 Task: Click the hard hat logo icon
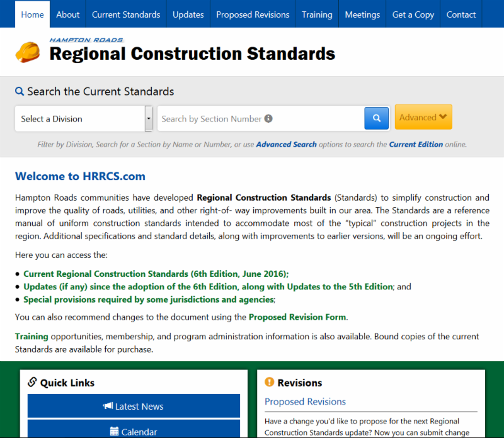tap(28, 52)
